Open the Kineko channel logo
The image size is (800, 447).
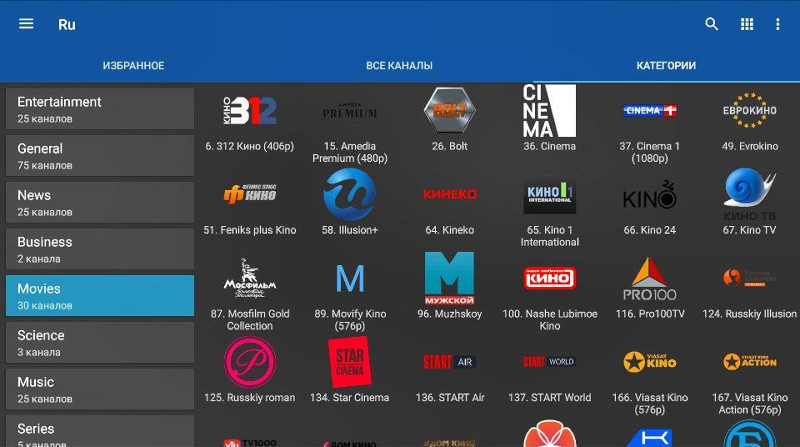coord(449,194)
